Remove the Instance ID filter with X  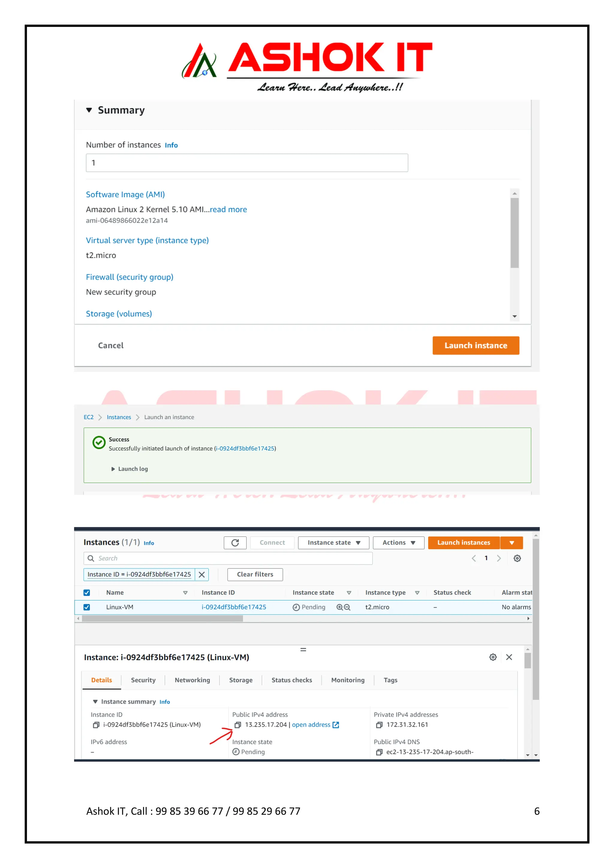[202, 575]
